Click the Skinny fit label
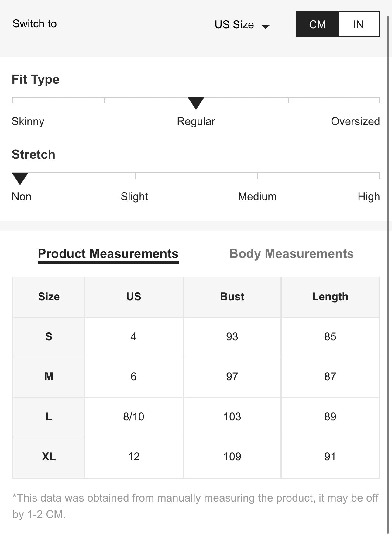Screen dimensions: 392x543 (28, 121)
